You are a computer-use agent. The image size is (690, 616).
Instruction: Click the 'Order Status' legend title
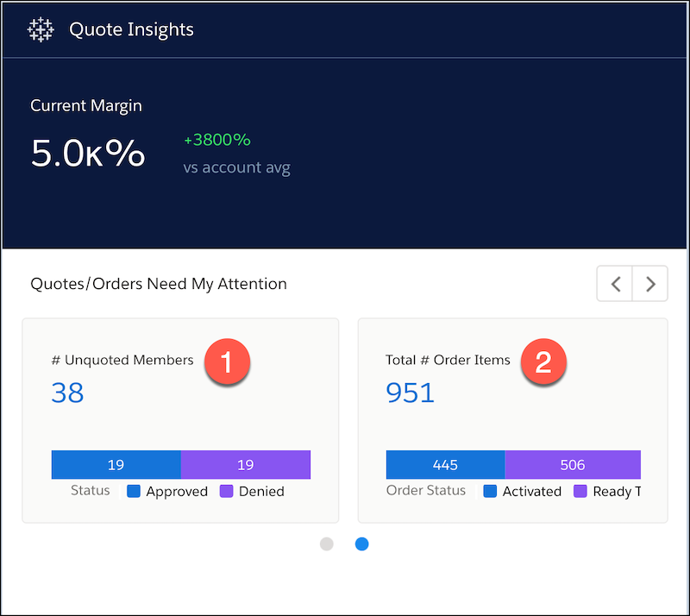click(426, 491)
